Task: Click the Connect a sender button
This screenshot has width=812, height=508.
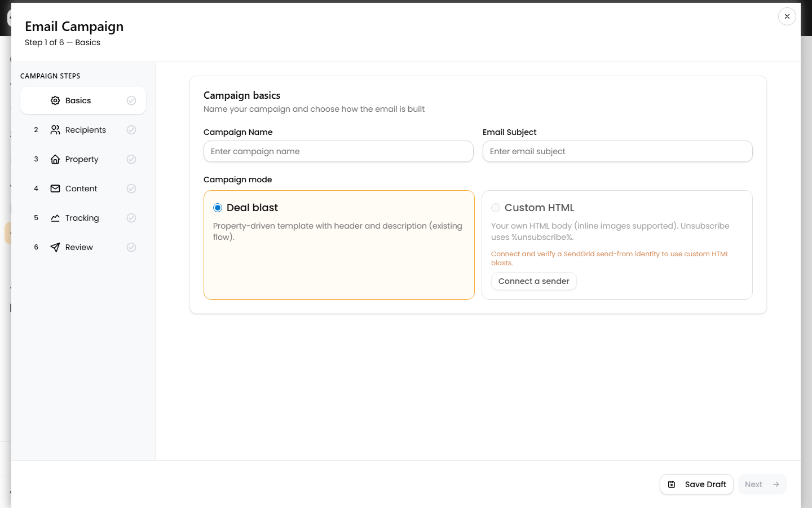Action: pos(533,281)
